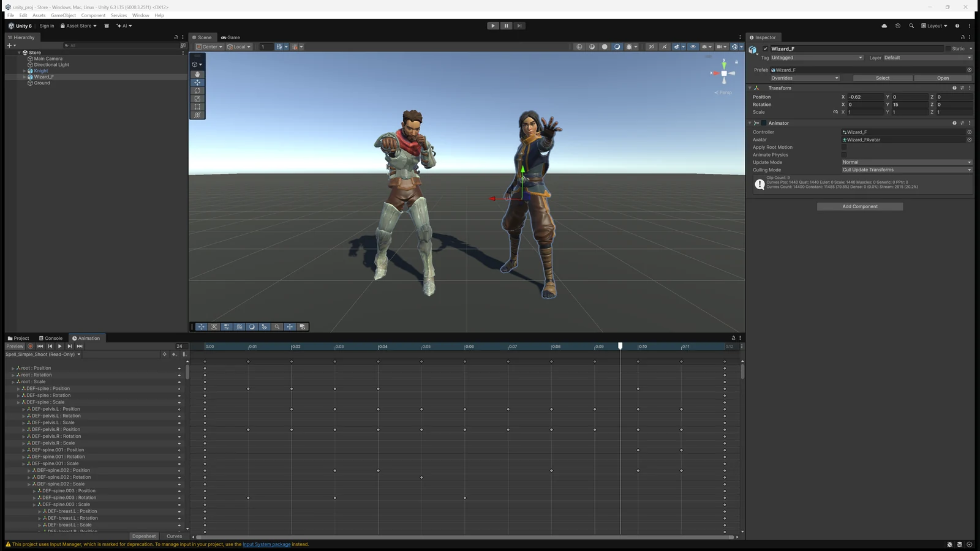
Task: Open the Undo History icon
Action: click(x=897, y=26)
